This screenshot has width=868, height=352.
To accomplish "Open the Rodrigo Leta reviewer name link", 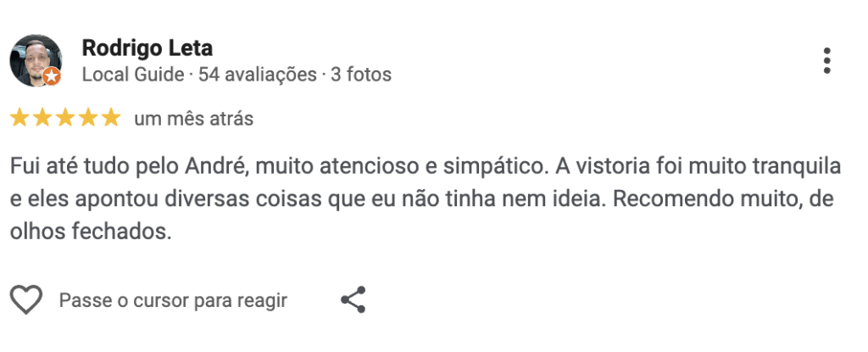I will (x=147, y=47).
